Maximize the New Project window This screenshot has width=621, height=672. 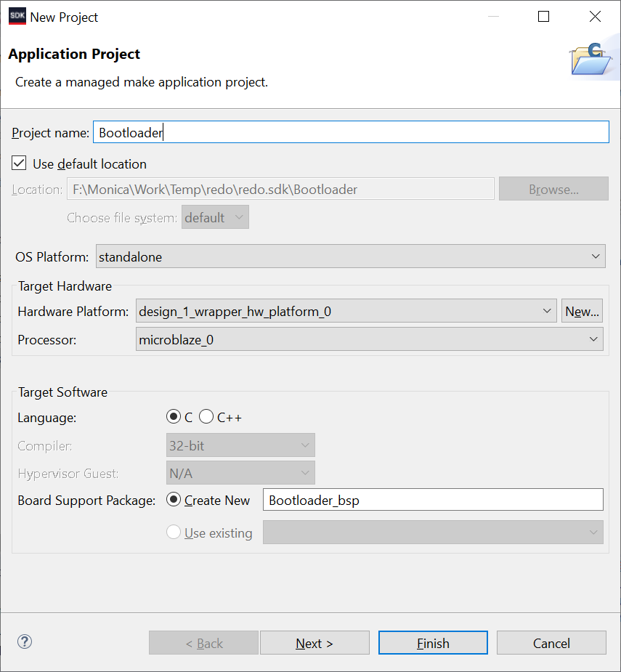tap(543, 17)
